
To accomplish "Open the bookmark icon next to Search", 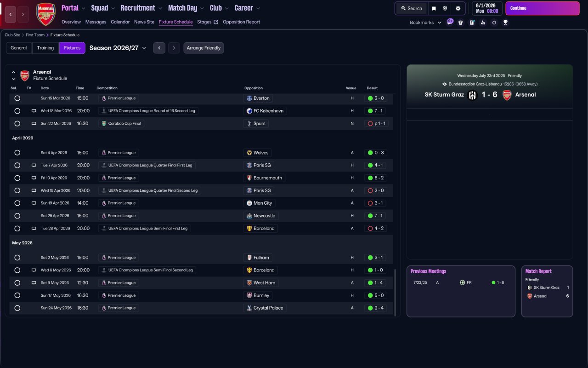I will click(x=434, y=8).
